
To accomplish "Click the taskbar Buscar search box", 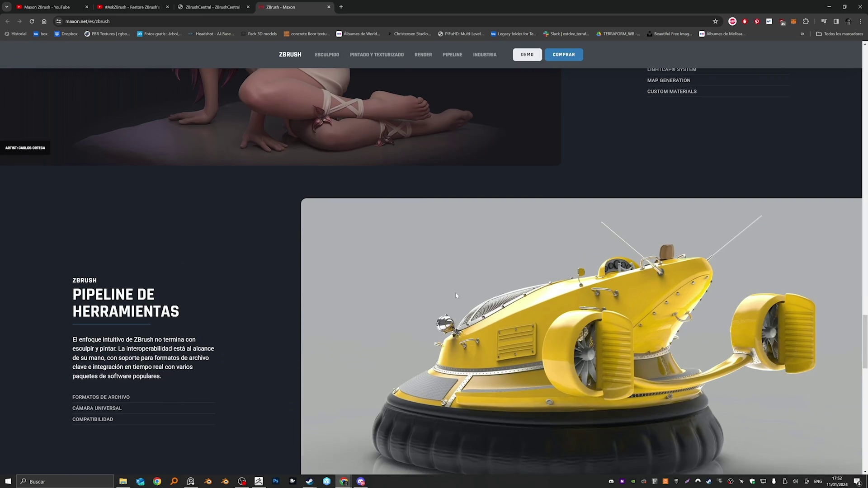I will point(65,481).
